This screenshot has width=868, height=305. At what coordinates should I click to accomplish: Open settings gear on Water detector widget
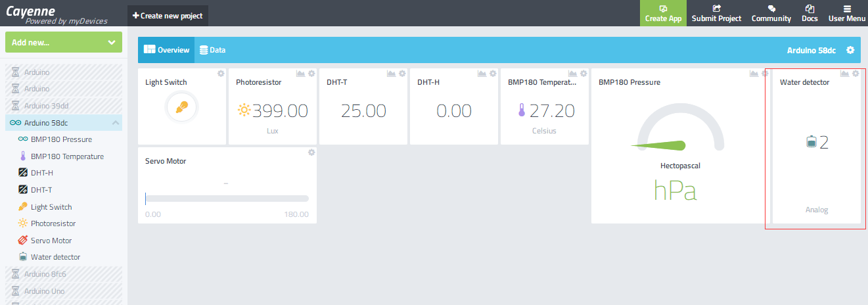pos(856,74)
